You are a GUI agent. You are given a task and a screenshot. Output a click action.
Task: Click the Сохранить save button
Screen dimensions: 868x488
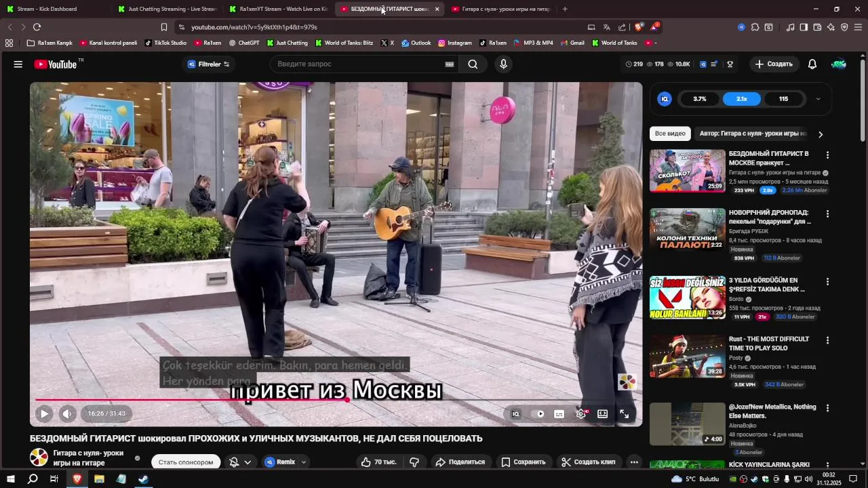point(523,462)
